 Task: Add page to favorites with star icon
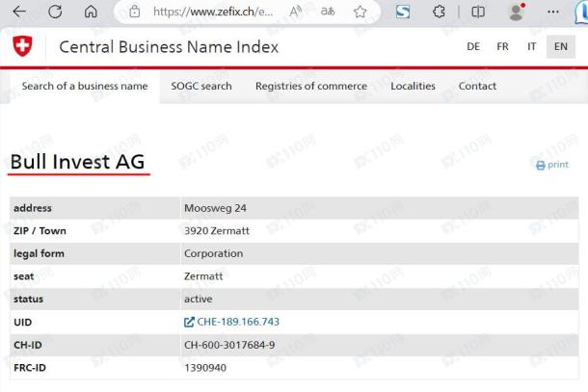pyautogui.click(x=360, y=12)
